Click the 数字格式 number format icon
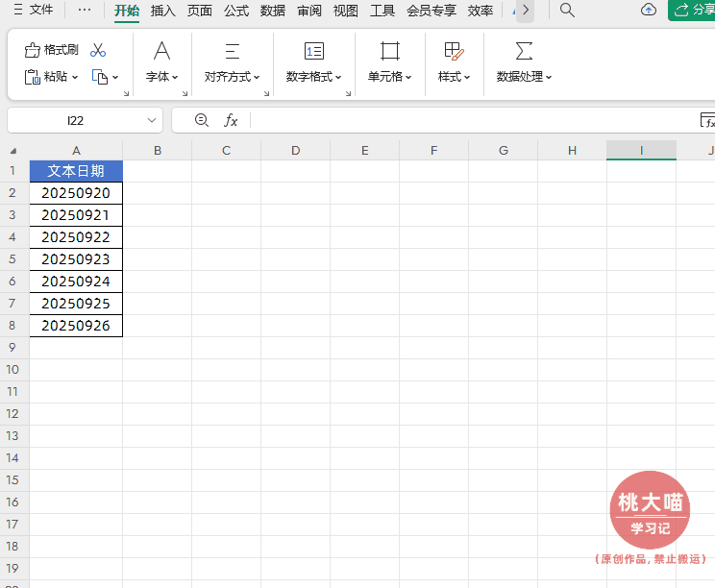This screenshot has width=715, height=588. coord(314,51)
